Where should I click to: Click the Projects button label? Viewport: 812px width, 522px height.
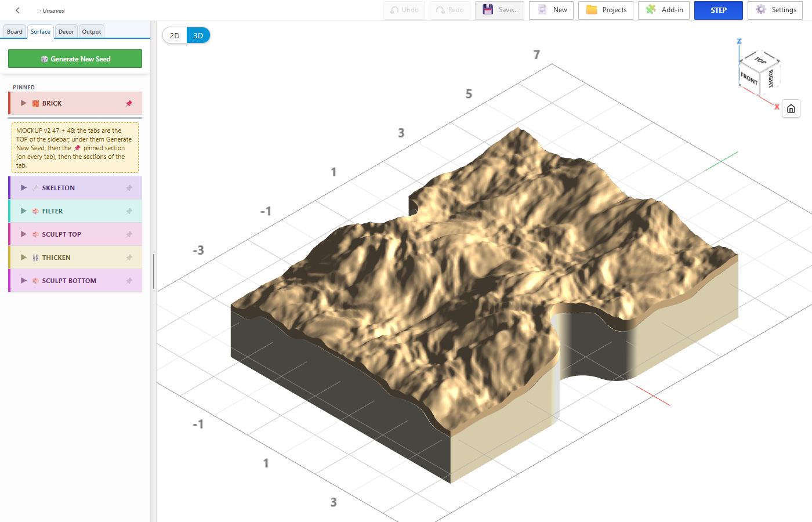(614, 10)
